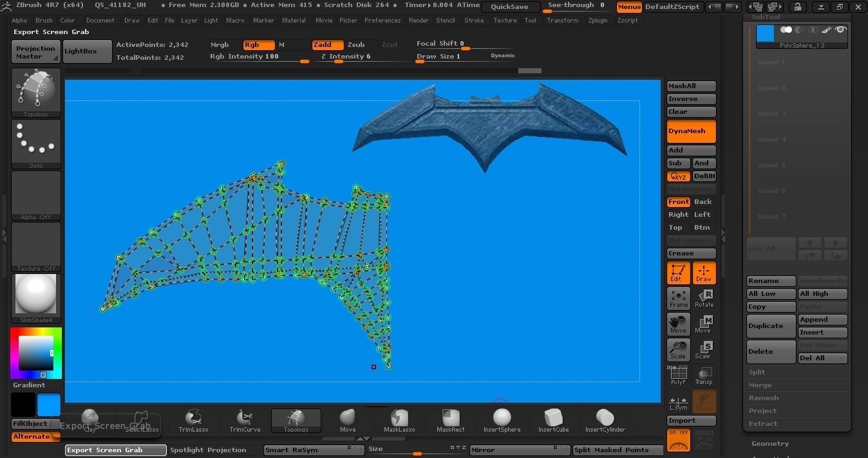Click the Move transform M icon
Image resolution: width=868 pixels, height=458 pixels.
[704, 324]
